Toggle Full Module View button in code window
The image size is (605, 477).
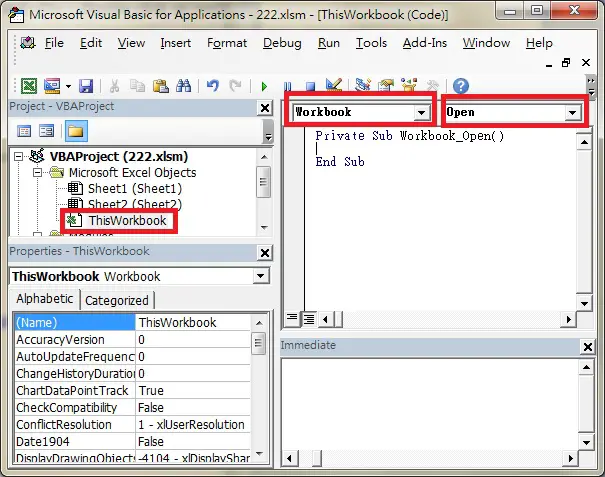[309, 319]
